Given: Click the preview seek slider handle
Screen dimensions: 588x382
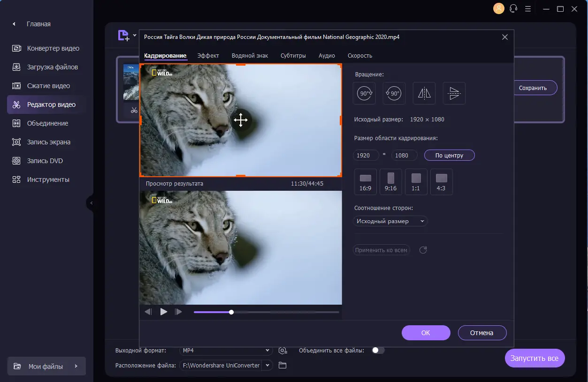Looking at the screenshot, I should (231, 312).
